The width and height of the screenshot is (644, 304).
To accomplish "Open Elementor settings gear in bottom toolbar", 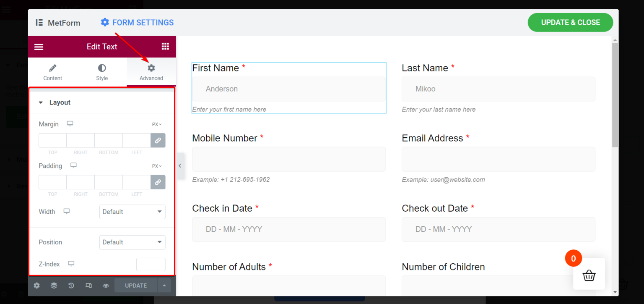I will [36, 285].
